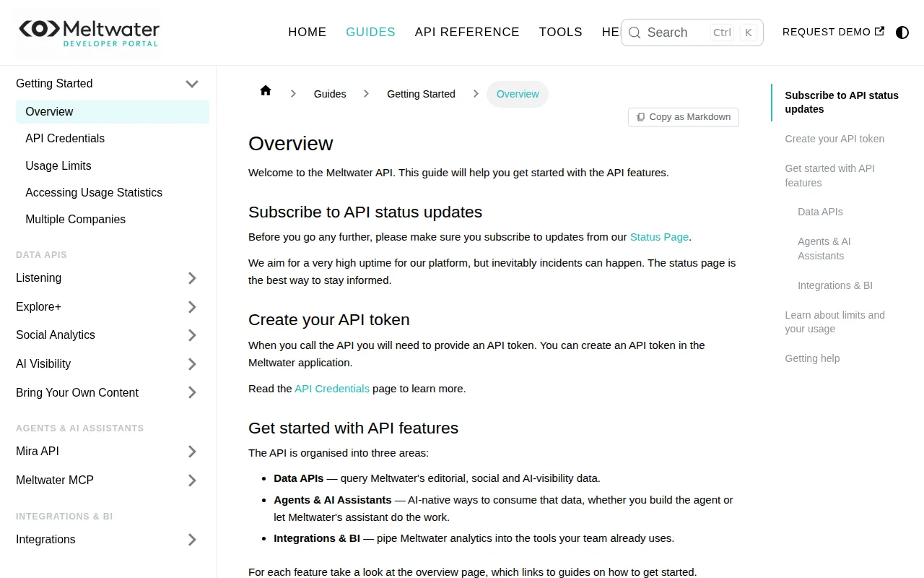Jump to Create your API token

pos(834,139)
